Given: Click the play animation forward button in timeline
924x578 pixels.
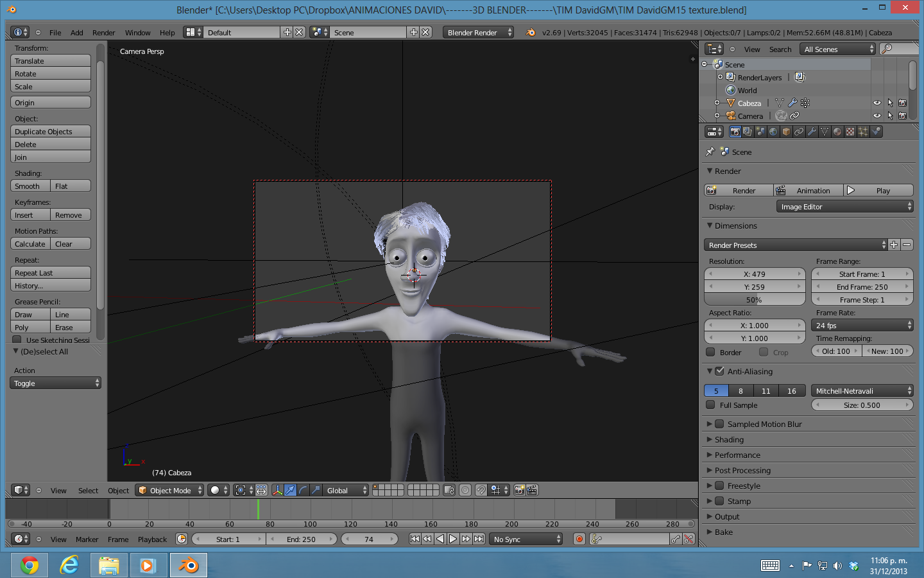Looking at the screenshot, I should (x=453, y=539).
